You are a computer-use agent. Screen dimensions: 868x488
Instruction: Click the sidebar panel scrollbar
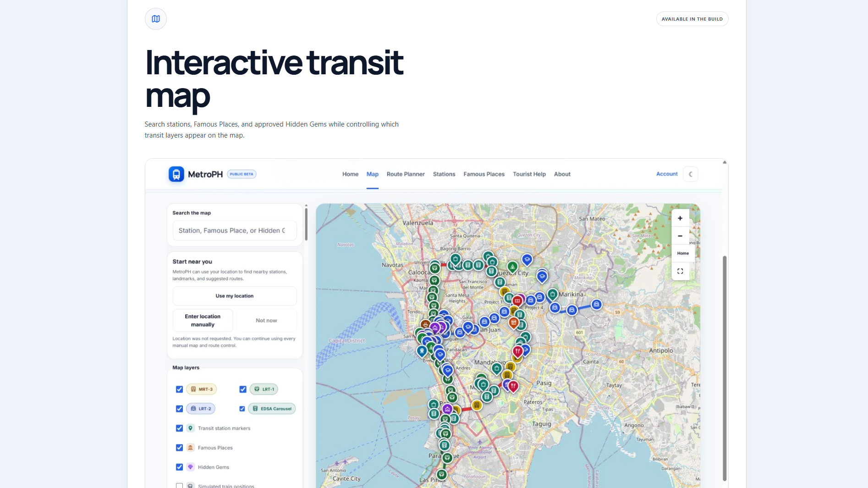click(306, 223)
